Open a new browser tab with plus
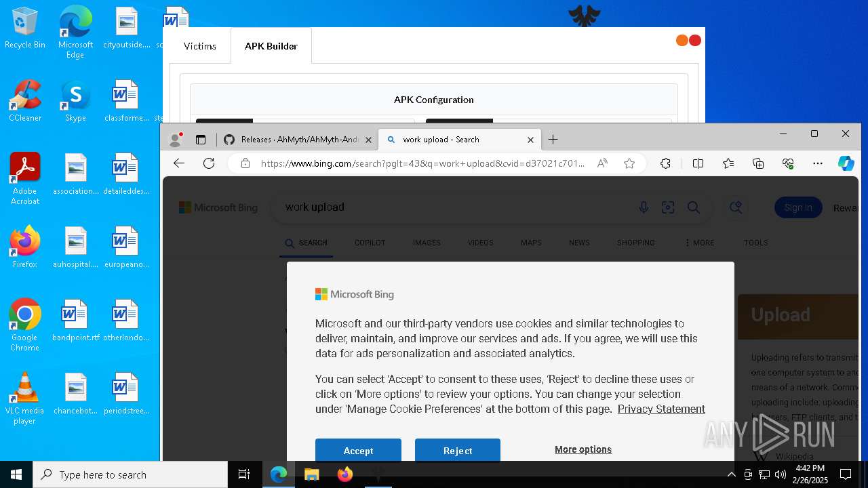The image size is (868, 488). (553, 140)
